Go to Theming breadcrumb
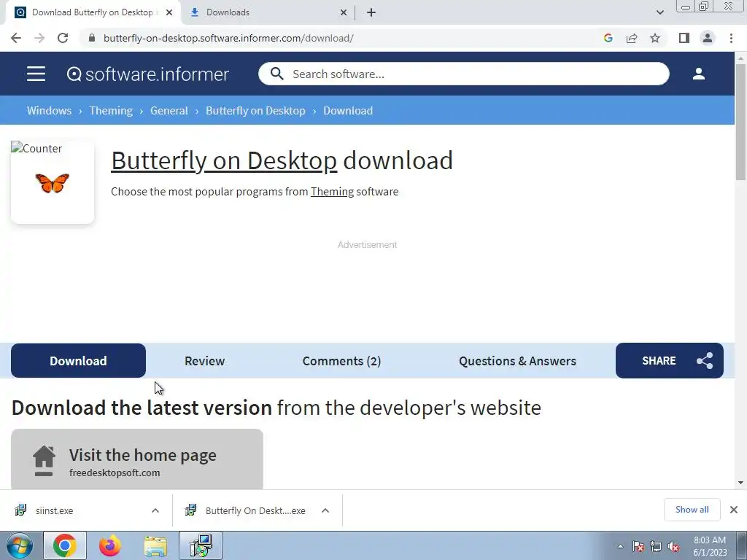 point(111,111)
